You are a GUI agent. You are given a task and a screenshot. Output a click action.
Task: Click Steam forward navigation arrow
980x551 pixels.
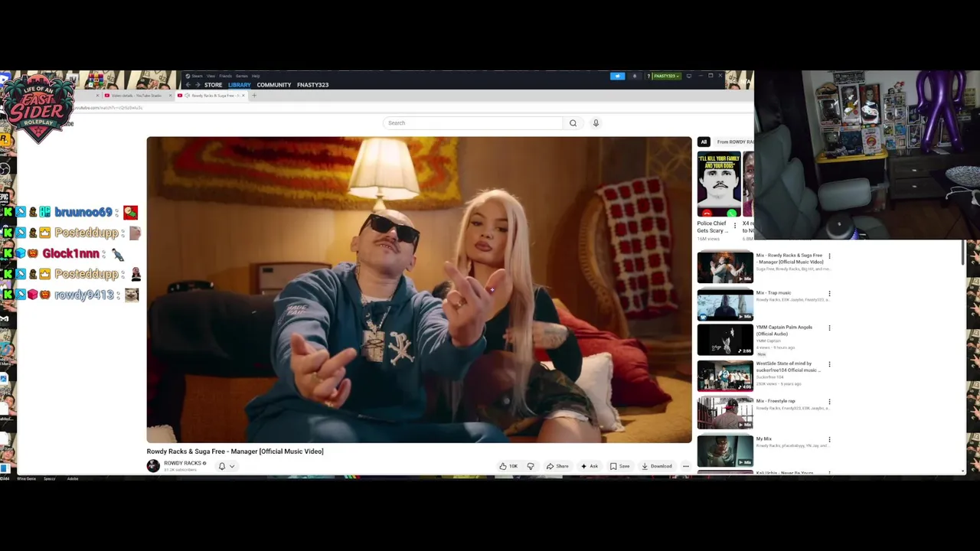(197, 85)
